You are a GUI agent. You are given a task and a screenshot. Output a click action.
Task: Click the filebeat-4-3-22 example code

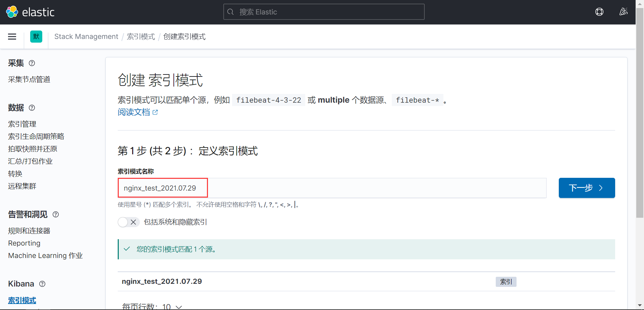269,100
